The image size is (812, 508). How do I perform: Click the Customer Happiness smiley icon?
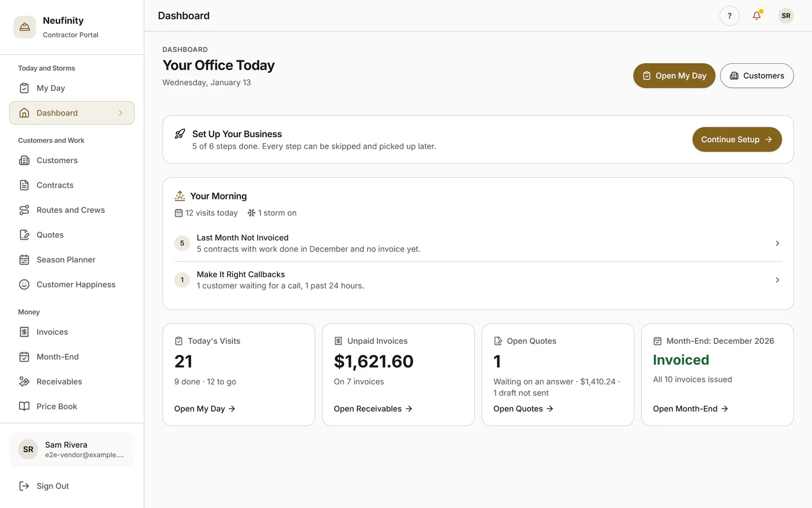(24, 284)
